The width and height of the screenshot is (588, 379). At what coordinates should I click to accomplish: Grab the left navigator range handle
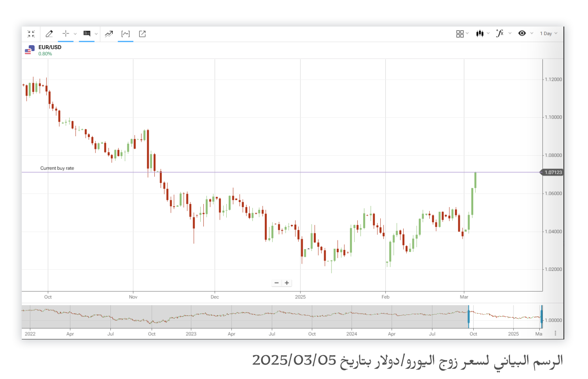(469, 316)
